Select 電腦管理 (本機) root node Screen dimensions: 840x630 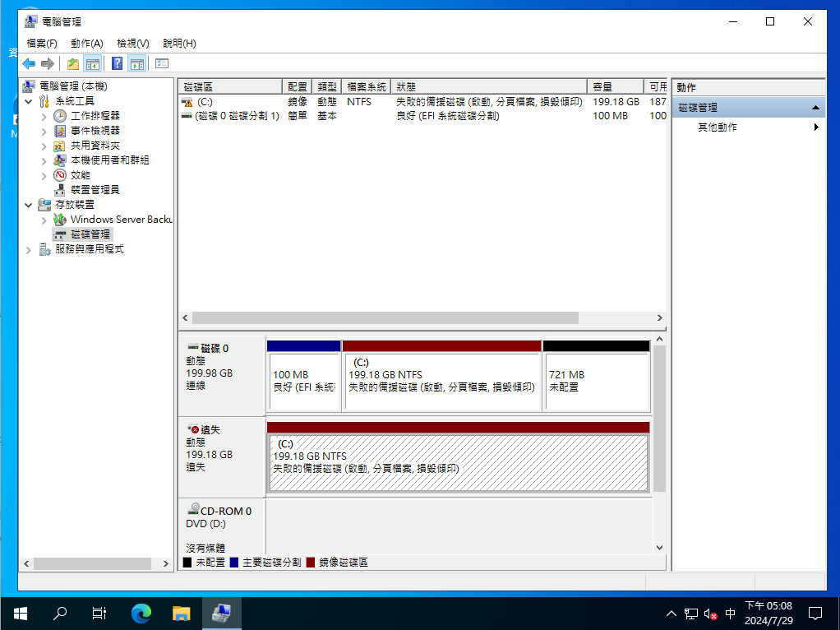tap(73, 86)
